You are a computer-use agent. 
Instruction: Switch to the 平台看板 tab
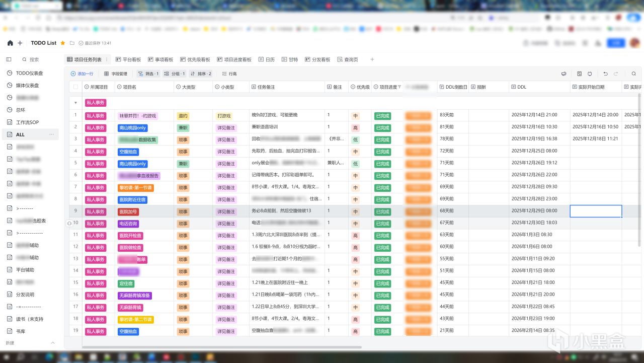128,59
